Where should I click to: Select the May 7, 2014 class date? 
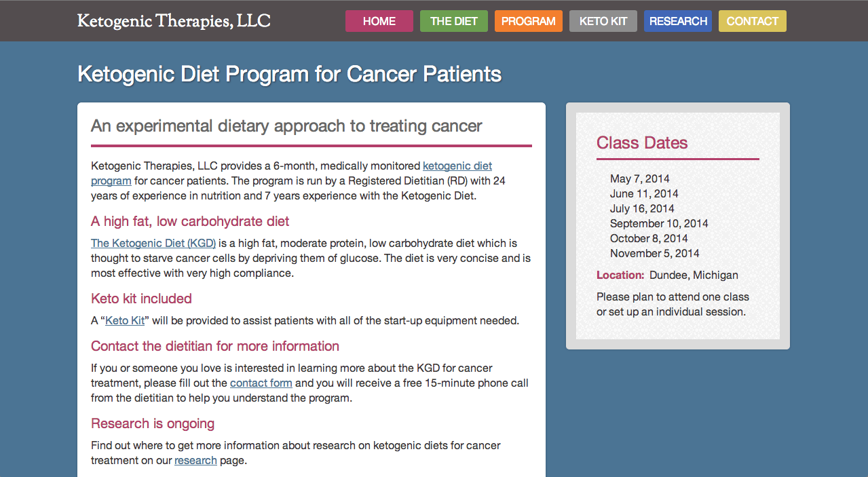click(640, 178)
